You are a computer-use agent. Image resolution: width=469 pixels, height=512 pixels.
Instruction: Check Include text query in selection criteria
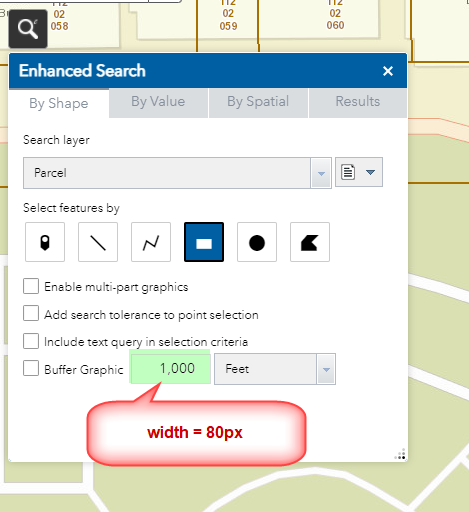(31, 341)
